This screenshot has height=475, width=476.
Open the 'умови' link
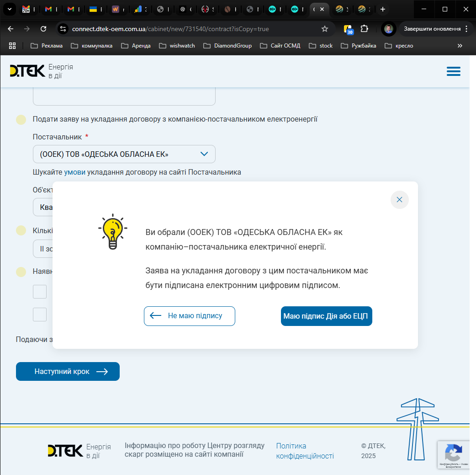click(x=74, y=172)
